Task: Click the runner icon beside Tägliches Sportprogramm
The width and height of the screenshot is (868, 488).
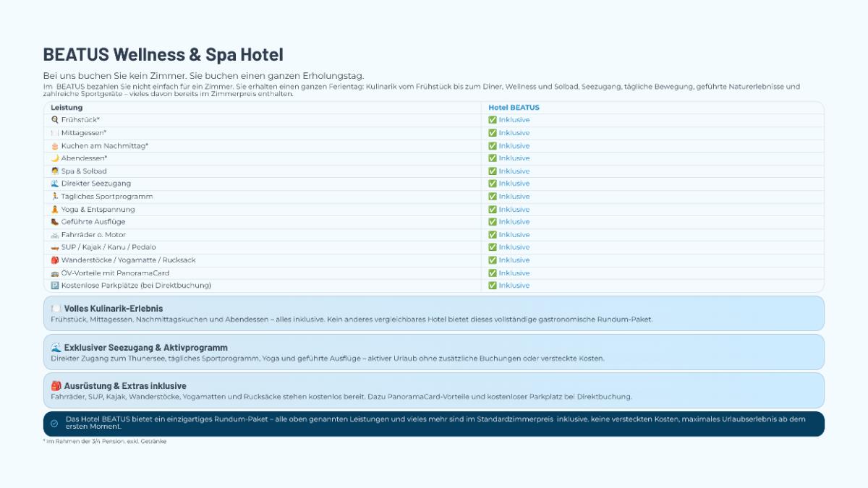Action: [x=55, y=197]
